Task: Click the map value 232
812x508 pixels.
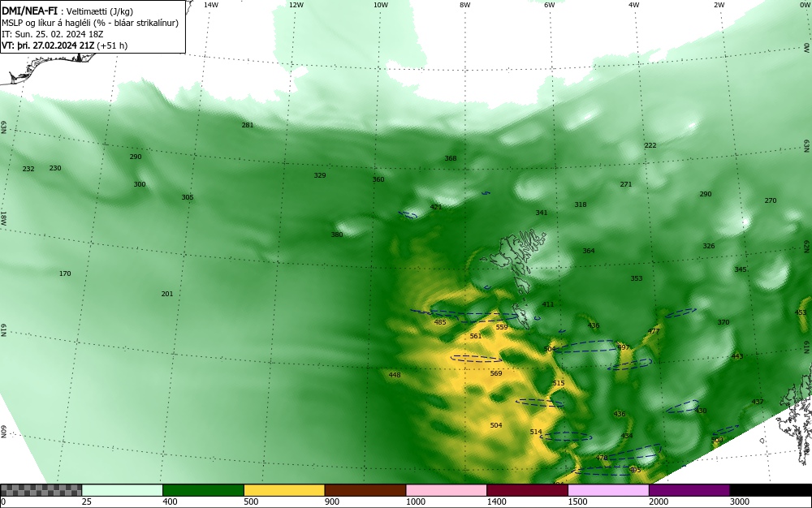Action: tap(28, 169)
